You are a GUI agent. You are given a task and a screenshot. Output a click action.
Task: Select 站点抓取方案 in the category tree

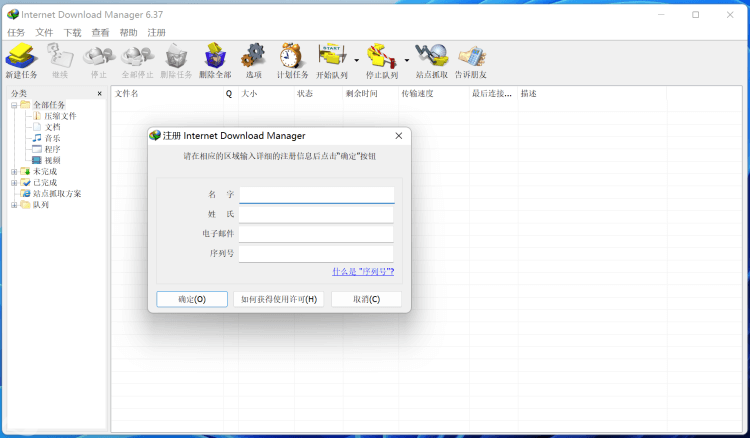click(57, 194)
